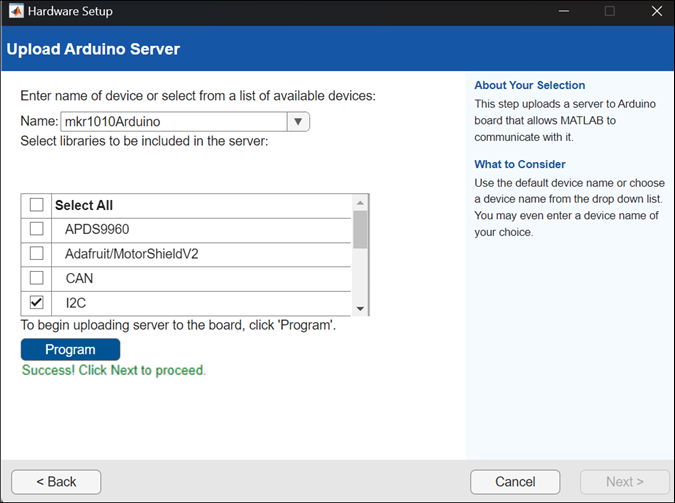Select the I2C library row label
The image size is (675, 503).
(x=78, y=302)
